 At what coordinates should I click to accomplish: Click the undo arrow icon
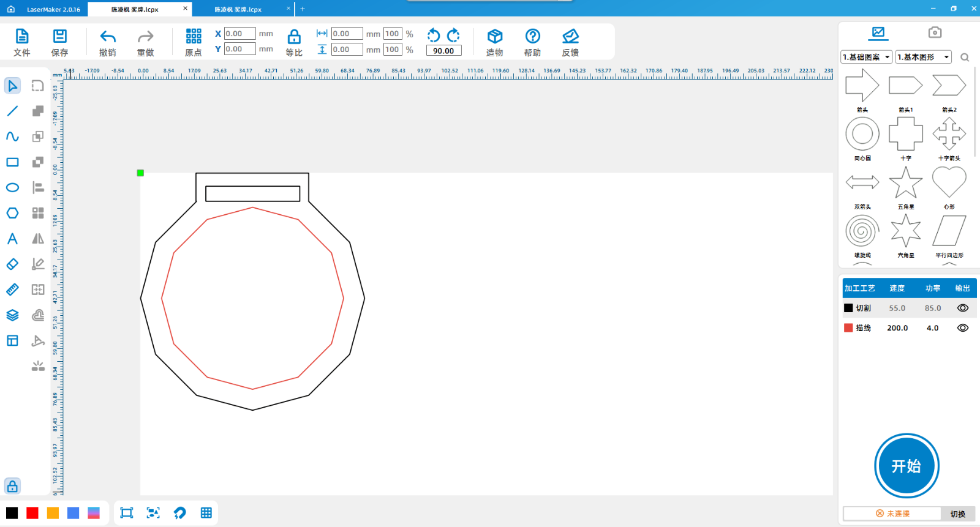tap(108, 37)
